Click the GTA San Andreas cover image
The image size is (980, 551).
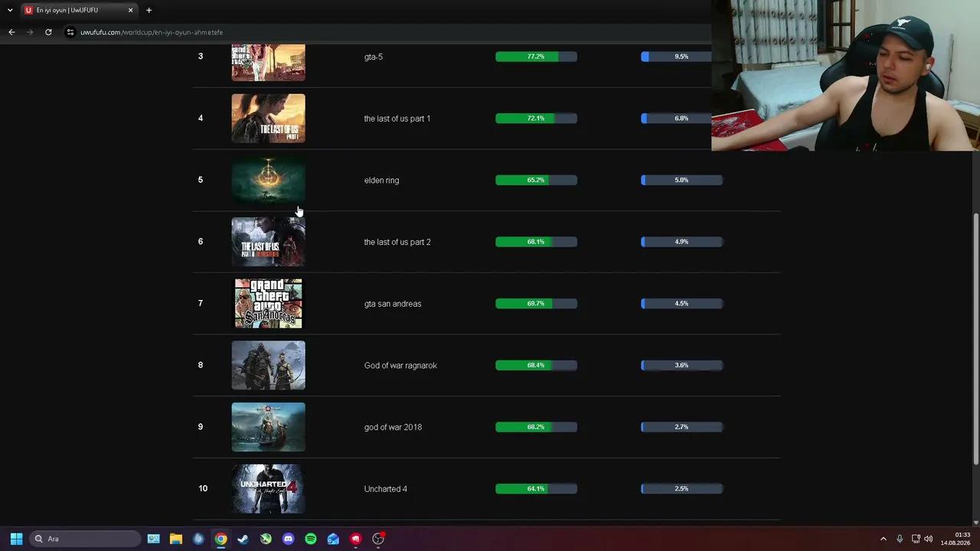coord(268,304)
